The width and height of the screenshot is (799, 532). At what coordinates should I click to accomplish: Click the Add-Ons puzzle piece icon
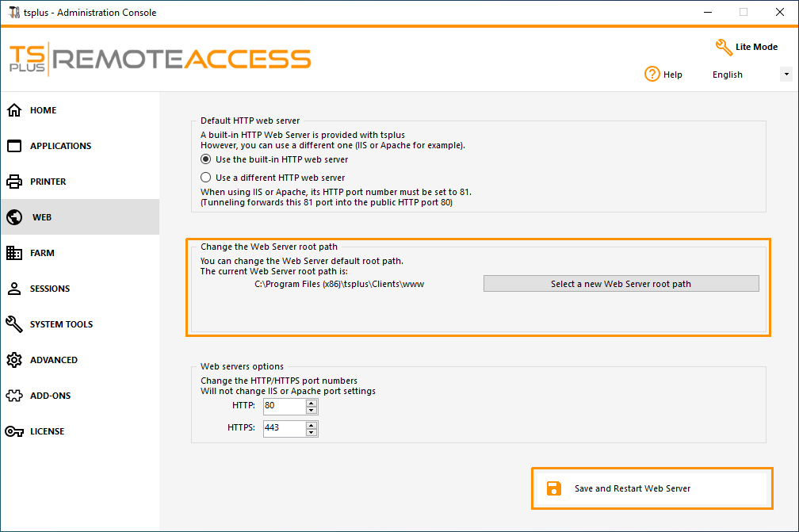click(x=14, y=396)
